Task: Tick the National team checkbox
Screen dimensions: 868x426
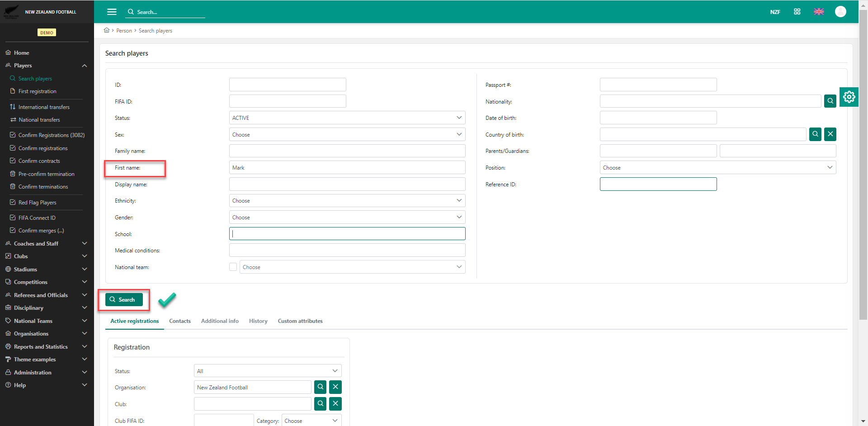Action: pyautogui.click(x=233, y=267)
